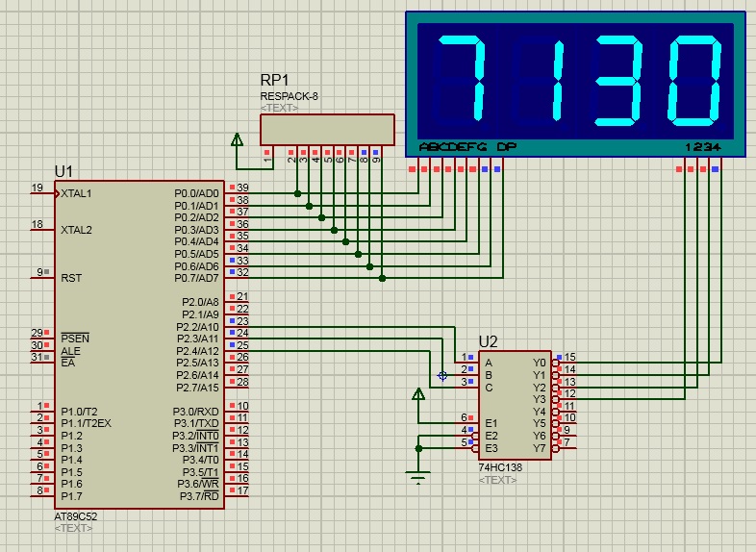
Task: Click the ALE pin label
Action: [x=70, y=351]
